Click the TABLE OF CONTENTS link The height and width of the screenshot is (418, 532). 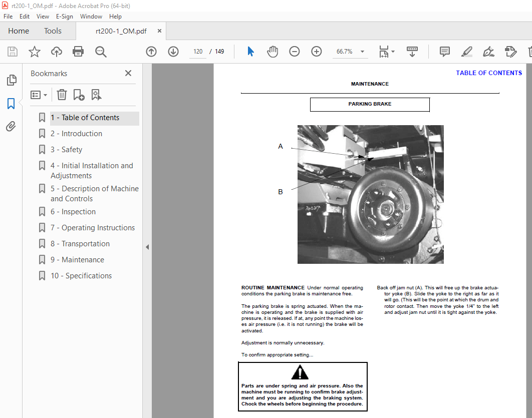pos(489,73)
